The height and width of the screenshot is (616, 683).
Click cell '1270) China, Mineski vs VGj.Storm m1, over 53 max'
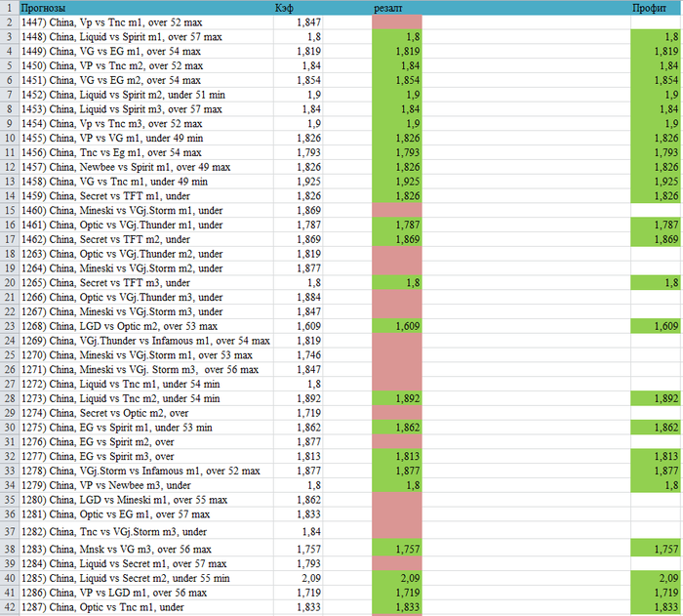(x=146, y=355)
